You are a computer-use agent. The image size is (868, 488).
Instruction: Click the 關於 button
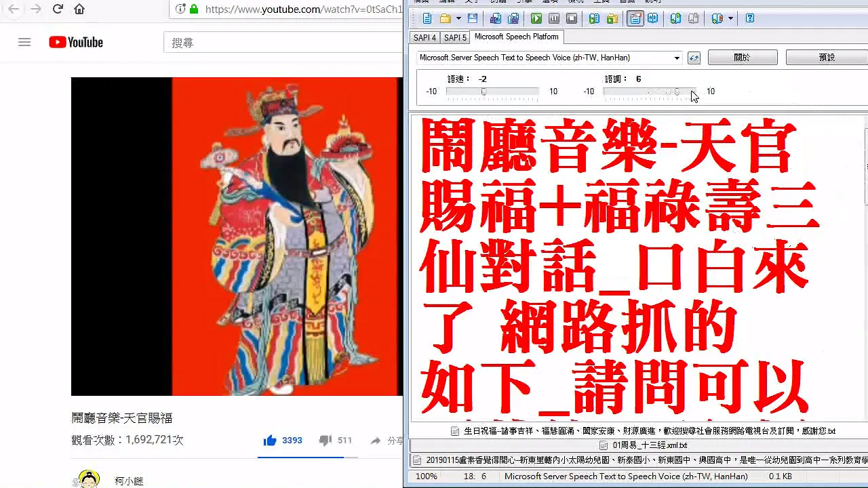pyautogui.click(x=742, y=58)
